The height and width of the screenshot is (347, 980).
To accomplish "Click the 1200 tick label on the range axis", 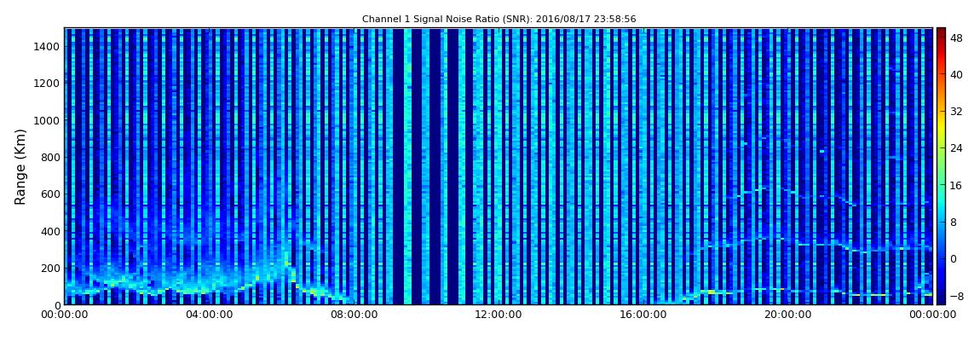I will click(x=47, y=84).
